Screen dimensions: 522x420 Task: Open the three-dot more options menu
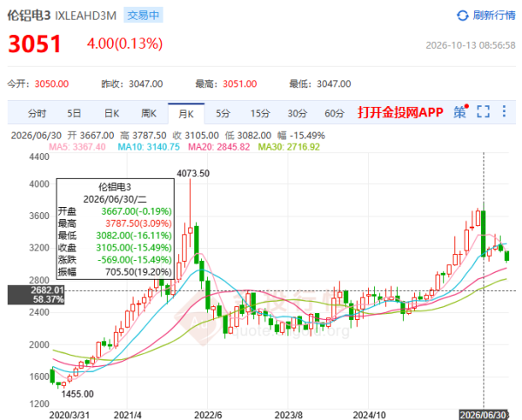click(x=504, y=111)
